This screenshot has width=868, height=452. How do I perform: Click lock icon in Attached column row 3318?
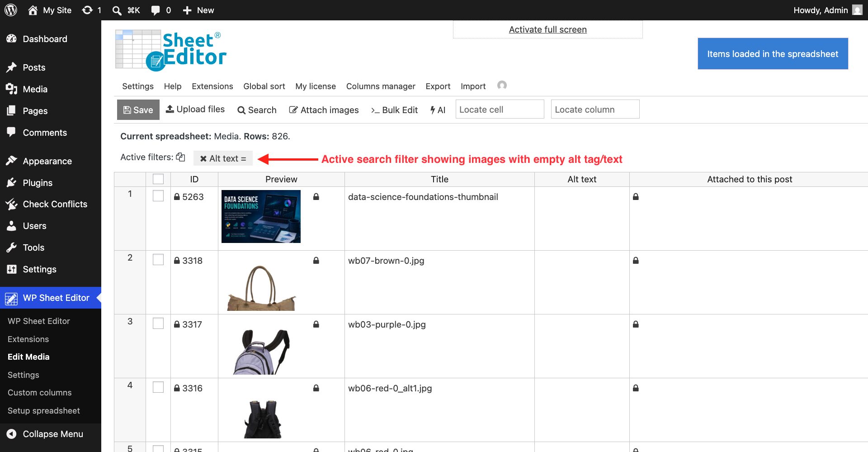636,261
